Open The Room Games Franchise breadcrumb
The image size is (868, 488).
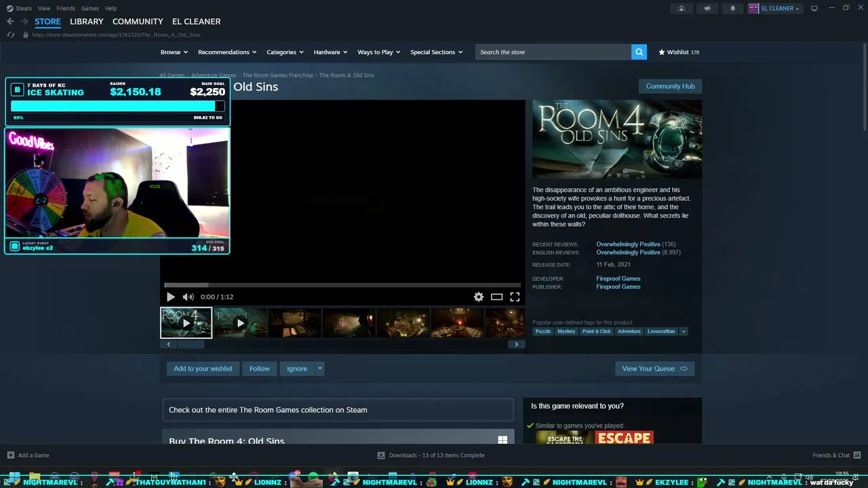click(278, 75)
